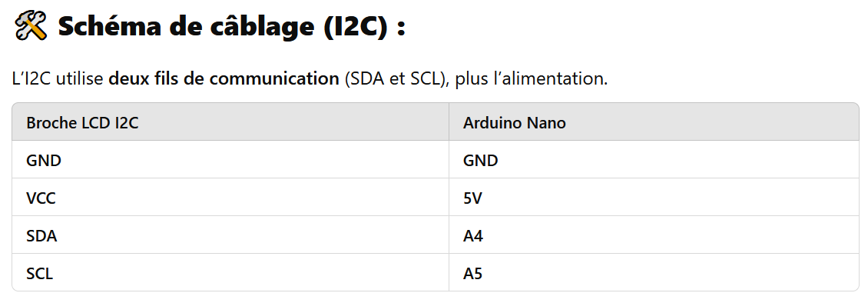Screen dimensions: 868x303
Task: Click '(I2C)' in the heading
Action: pyautogui.click(x=356, y=27)
